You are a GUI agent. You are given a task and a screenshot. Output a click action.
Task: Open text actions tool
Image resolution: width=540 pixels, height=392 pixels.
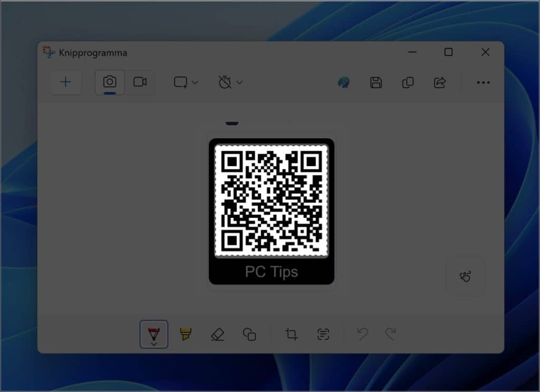click(x=323, y=334)
